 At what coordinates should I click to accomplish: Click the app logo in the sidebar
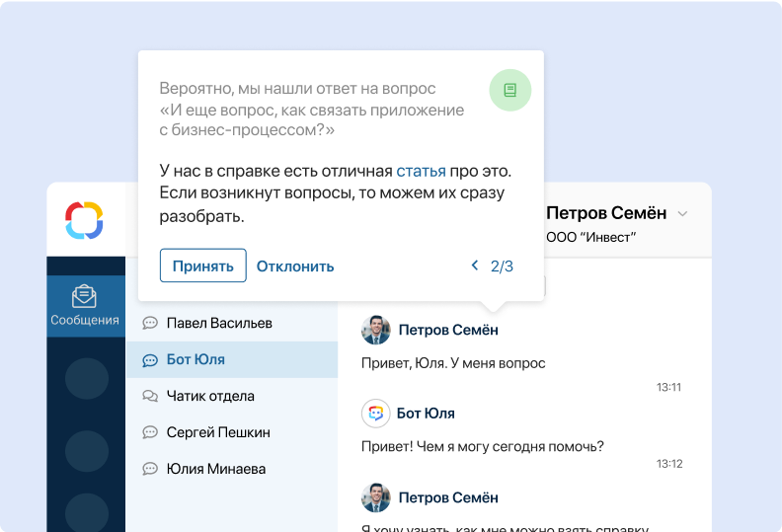[85, 219]
